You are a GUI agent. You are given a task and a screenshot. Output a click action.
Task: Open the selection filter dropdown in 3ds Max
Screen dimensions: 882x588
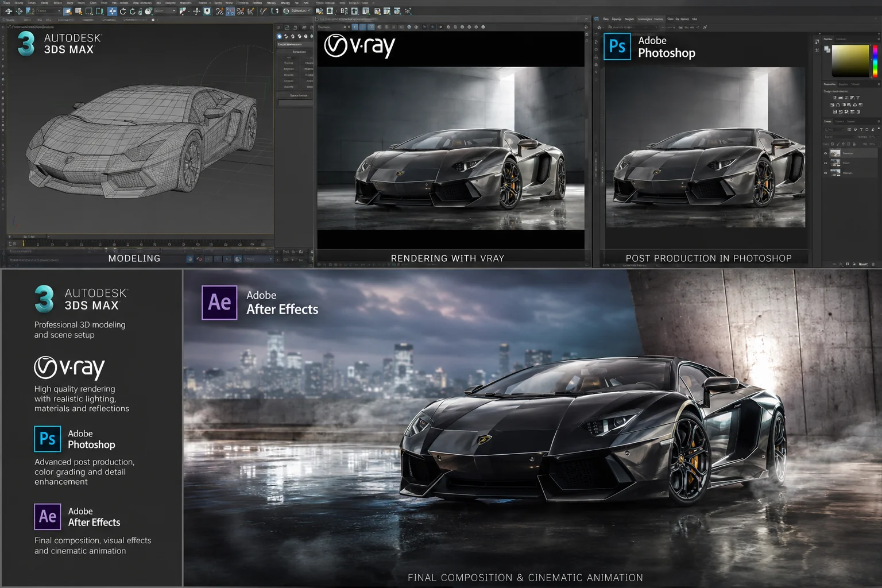(x=49, y=11)
